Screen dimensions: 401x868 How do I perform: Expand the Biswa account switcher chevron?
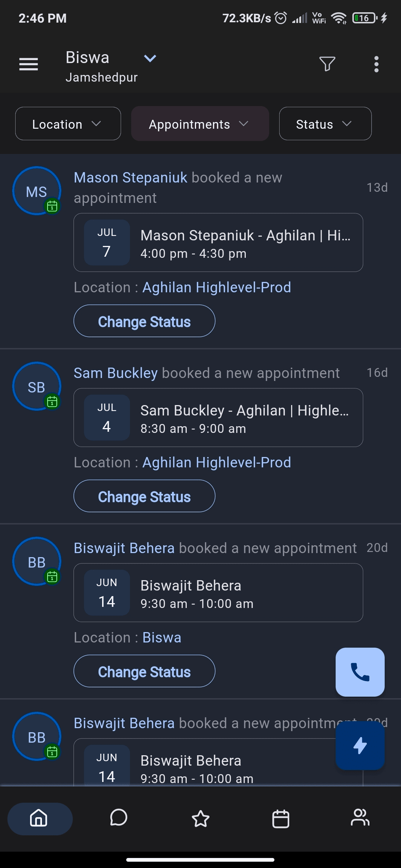click(150, 58)
